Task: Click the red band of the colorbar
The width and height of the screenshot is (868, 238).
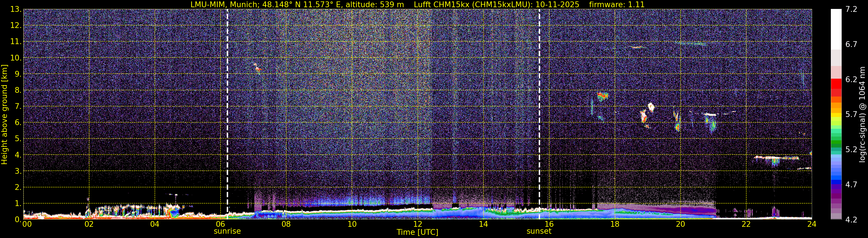Action: (x=836, y=87)
